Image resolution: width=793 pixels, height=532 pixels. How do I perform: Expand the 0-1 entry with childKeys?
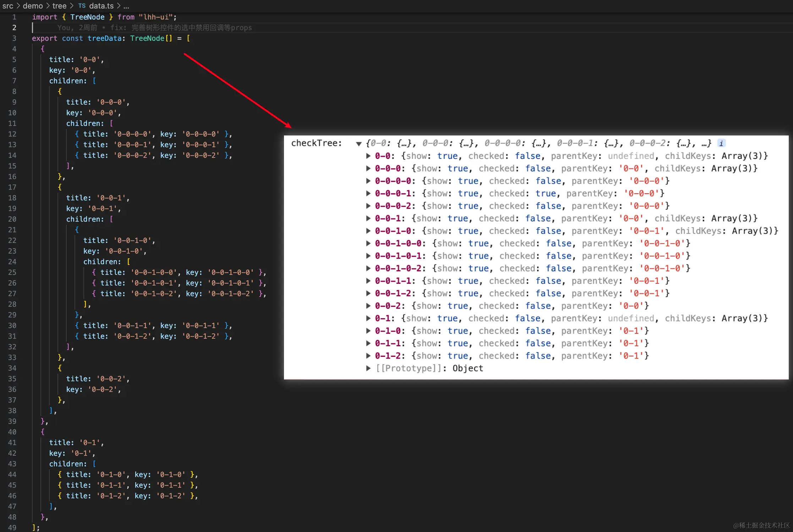368,318
